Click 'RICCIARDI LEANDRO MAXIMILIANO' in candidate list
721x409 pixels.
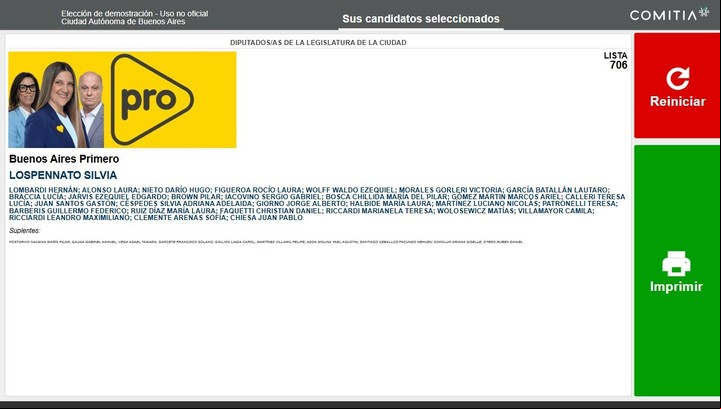coord(69,217)
